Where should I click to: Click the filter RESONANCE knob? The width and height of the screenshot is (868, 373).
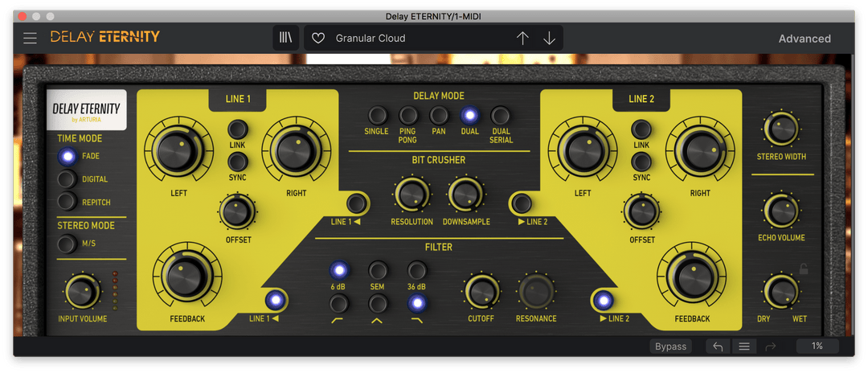tap(536, 292)
